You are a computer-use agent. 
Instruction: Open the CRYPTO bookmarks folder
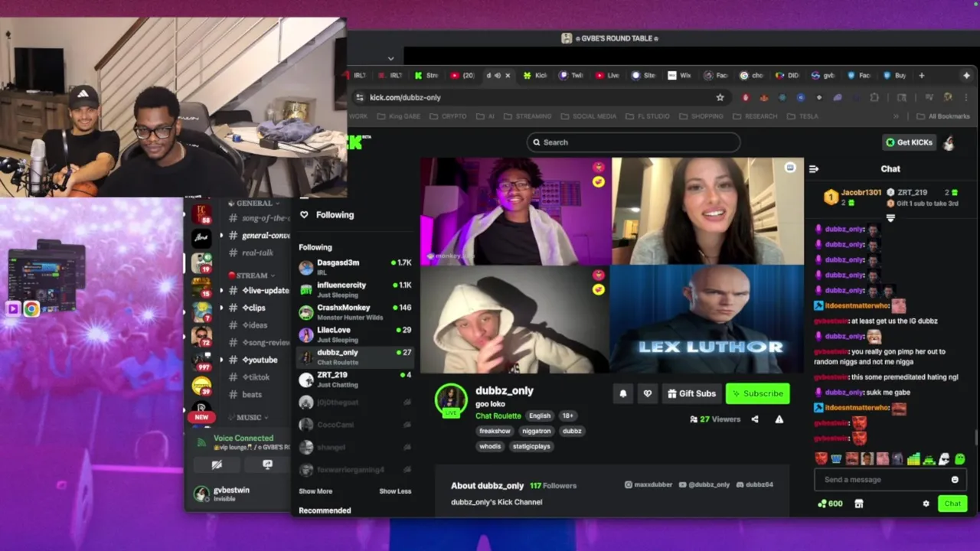pyautogui.click(x=449, y=116)
